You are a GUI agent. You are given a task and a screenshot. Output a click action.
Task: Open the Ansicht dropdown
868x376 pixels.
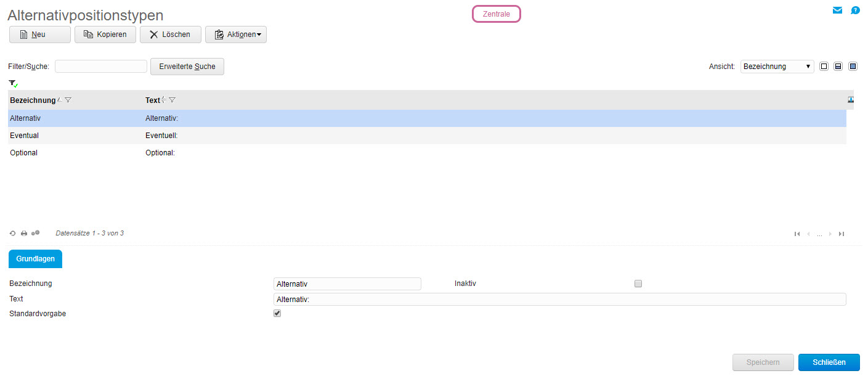pos(777,67)
